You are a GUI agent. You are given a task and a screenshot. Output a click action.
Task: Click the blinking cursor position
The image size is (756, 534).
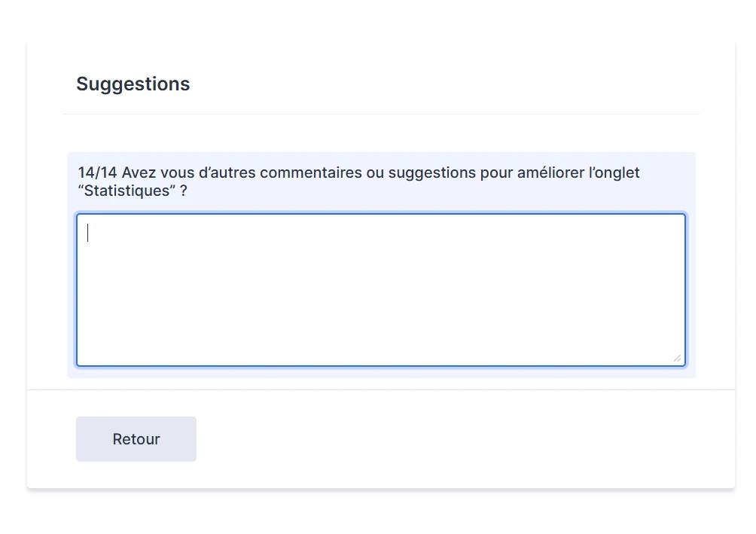tap(88, 233)
